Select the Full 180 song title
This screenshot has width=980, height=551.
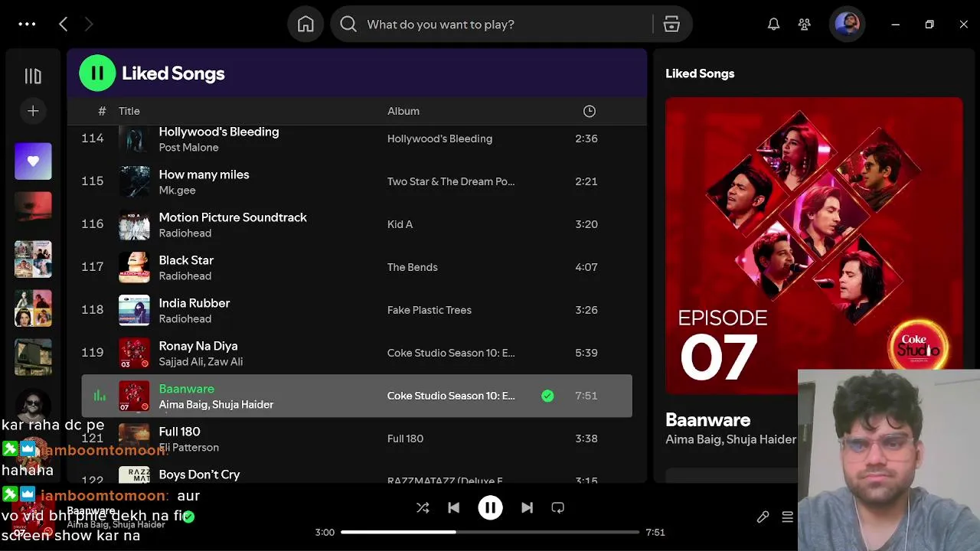pyautogui.click(x=179, y=432)
